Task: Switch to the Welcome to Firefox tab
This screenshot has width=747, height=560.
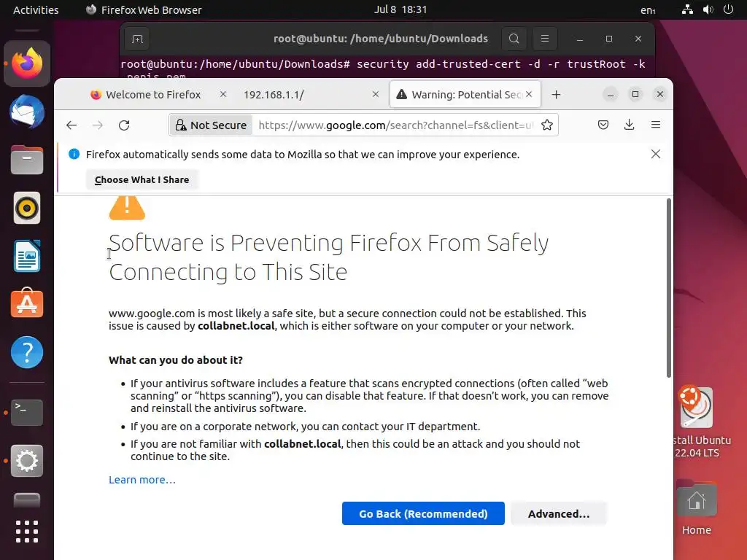Action: (153, 95)
